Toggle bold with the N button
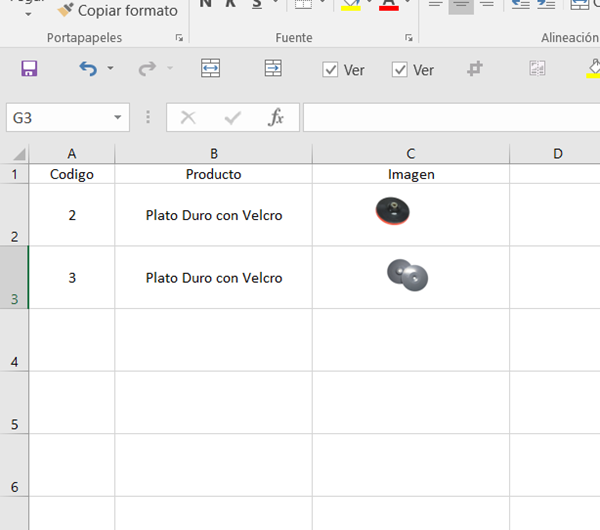This screenshot has height=530, width=600. pyautogui.click(x=205, y=4)
